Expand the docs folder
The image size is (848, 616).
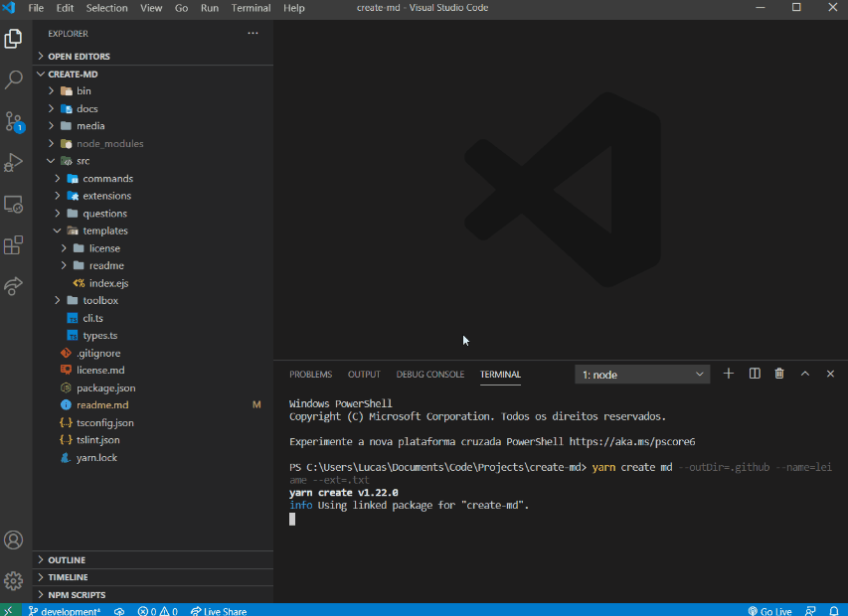153,108
